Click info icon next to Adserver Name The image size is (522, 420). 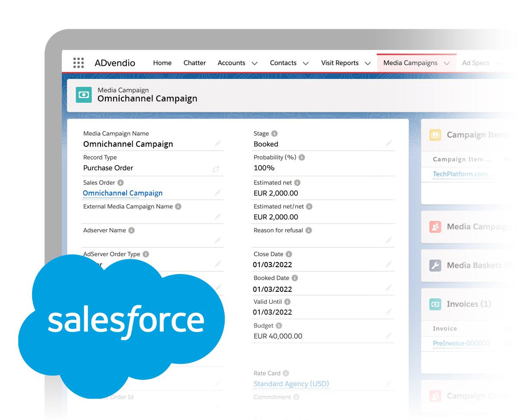(131, 231)
